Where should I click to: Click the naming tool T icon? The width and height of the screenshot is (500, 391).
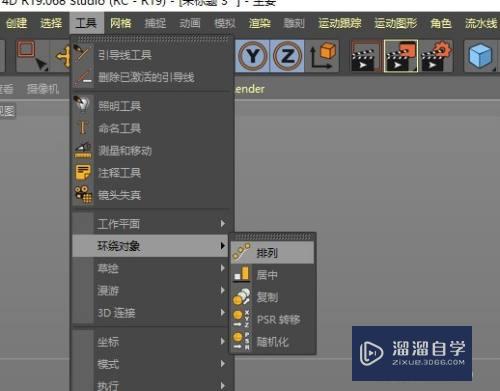tap(82, 127)
